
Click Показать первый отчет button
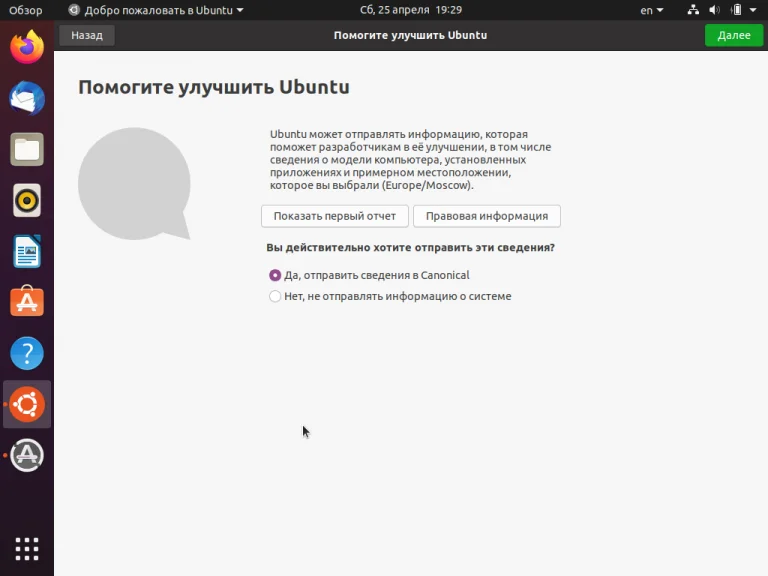click(x=335, y=216)
